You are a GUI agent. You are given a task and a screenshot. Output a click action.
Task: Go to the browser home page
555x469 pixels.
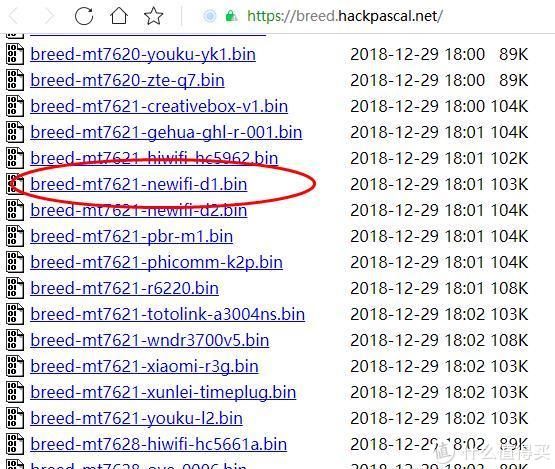pos(119,16)
